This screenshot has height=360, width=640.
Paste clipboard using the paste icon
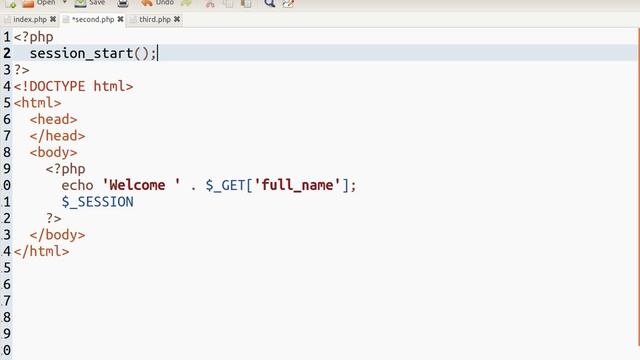(x=246, y=4)
